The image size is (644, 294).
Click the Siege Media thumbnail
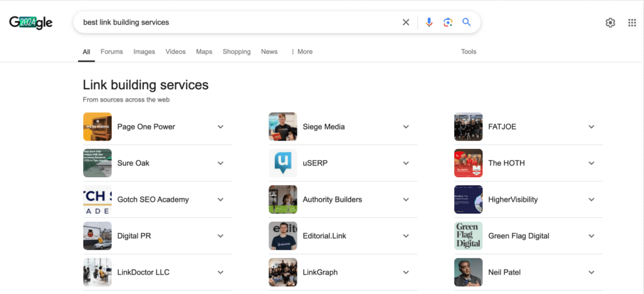(x=283, y=127)
